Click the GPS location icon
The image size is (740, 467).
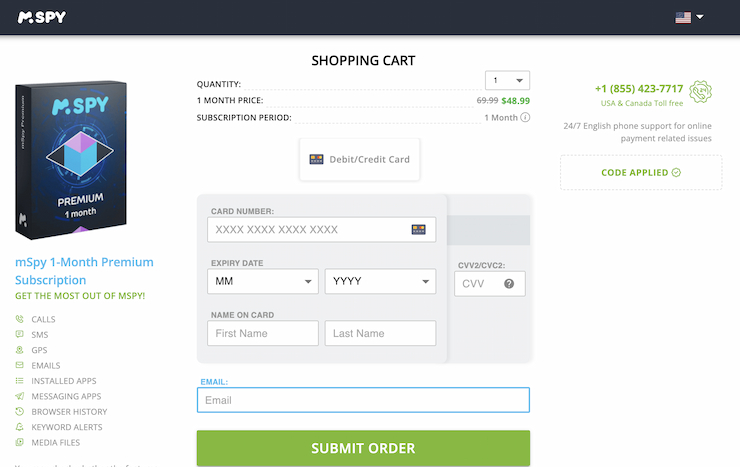click(19, 350)
